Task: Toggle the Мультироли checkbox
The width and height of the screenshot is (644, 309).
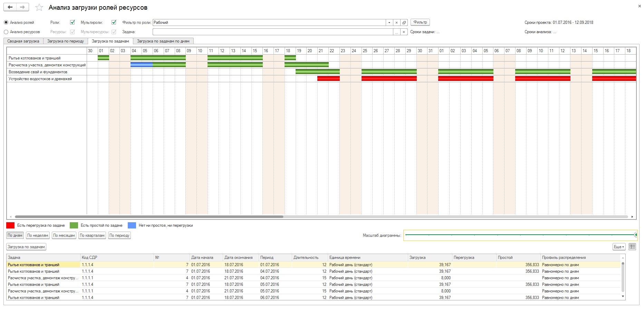Action: click(x=114, y=22)
